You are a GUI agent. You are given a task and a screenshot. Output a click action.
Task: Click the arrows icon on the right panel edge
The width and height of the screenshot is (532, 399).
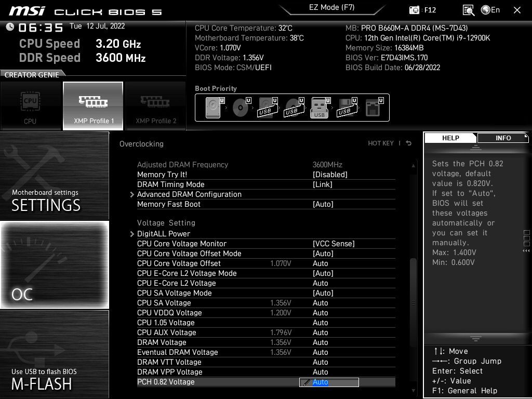tap(526, 251)
